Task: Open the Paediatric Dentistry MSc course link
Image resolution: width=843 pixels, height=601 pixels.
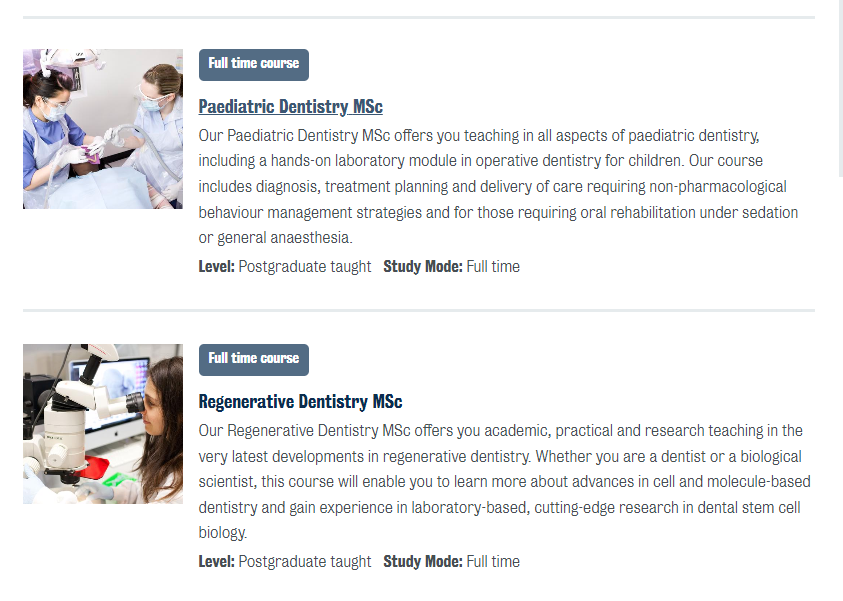Action: (x=290, y=107)
